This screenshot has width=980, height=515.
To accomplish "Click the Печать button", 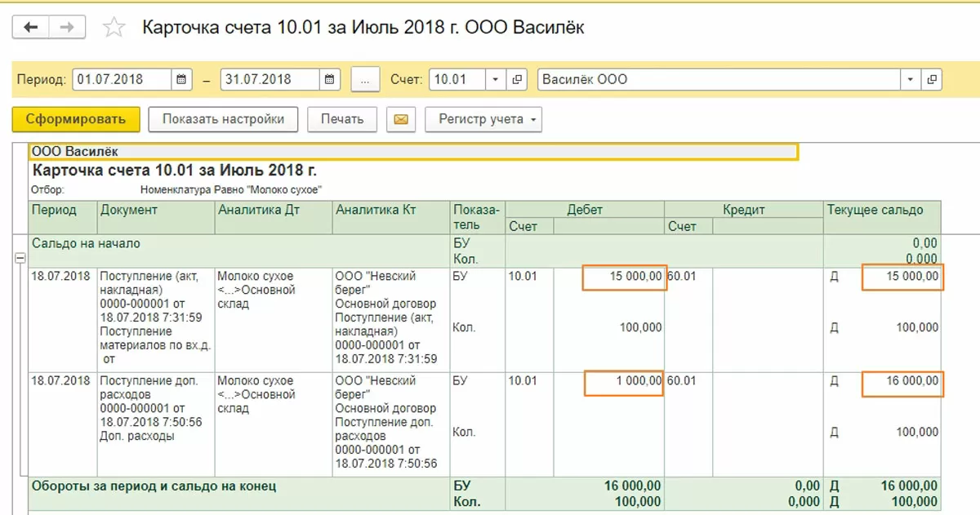I will 341,119.
